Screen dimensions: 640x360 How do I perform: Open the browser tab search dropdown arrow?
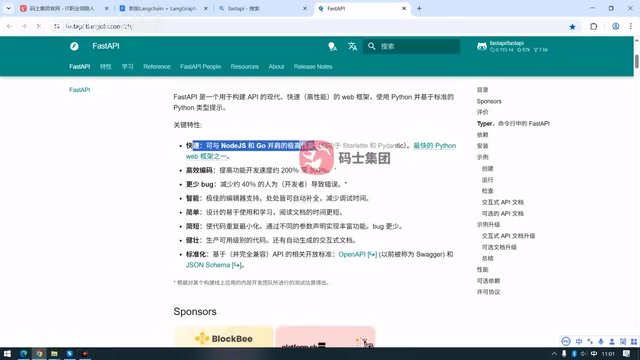[x=8, y=8]
